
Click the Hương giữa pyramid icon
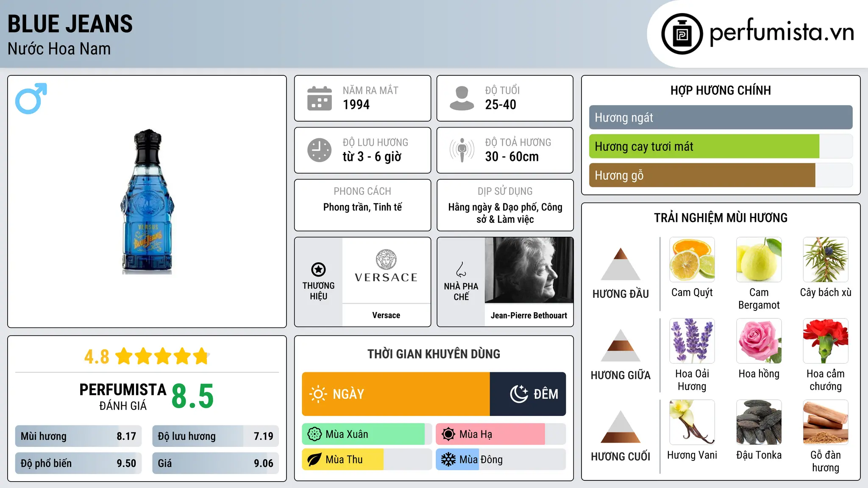point(620,345)
